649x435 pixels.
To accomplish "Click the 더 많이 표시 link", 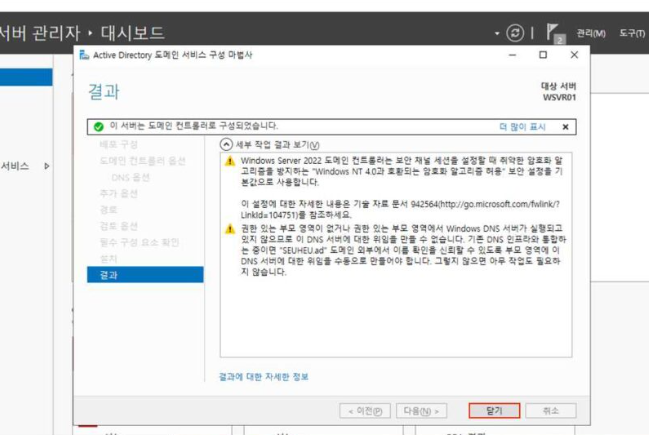I will (522, 127).
